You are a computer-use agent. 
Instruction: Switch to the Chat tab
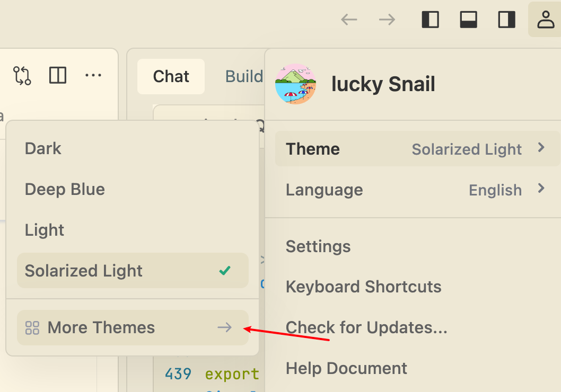(x=171, y=76)
